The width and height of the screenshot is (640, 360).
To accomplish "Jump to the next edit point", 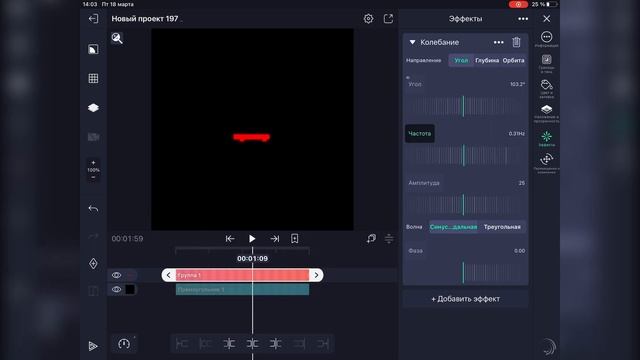I will [x=275, y=239].
